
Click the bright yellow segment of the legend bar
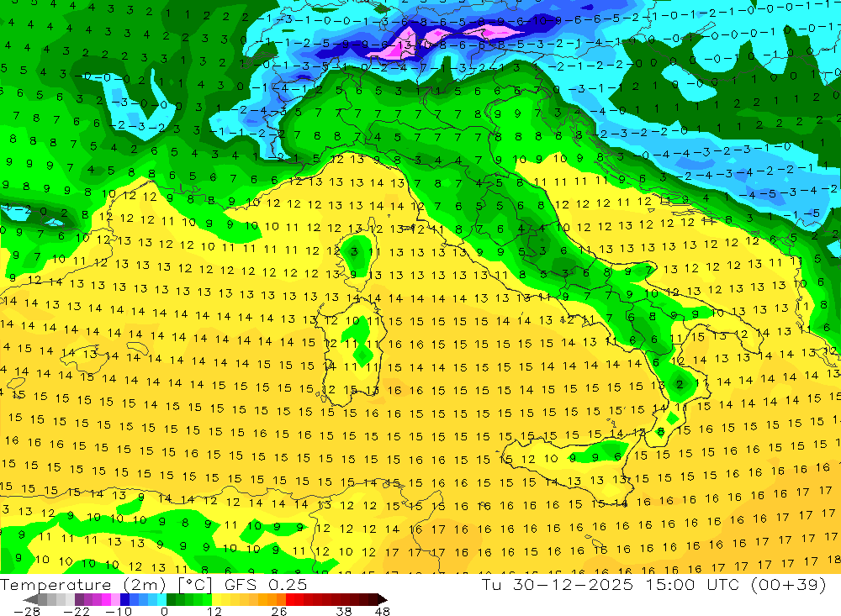tap(216, 599)
